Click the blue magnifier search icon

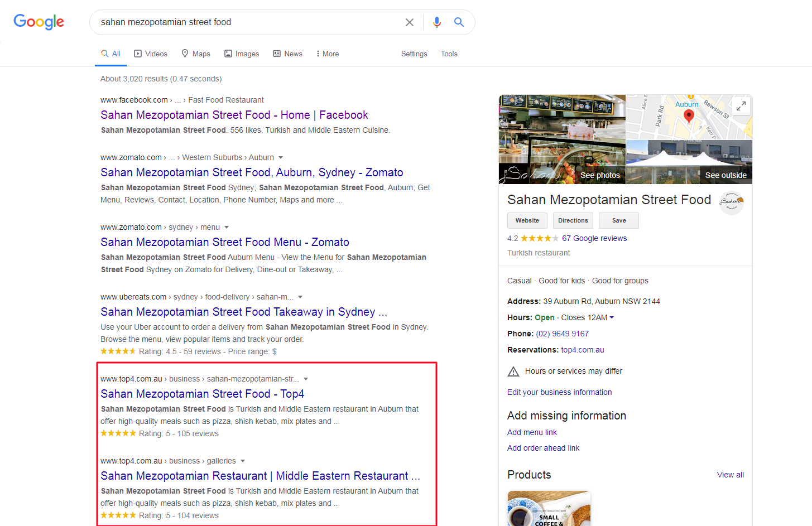pos(459,22)
